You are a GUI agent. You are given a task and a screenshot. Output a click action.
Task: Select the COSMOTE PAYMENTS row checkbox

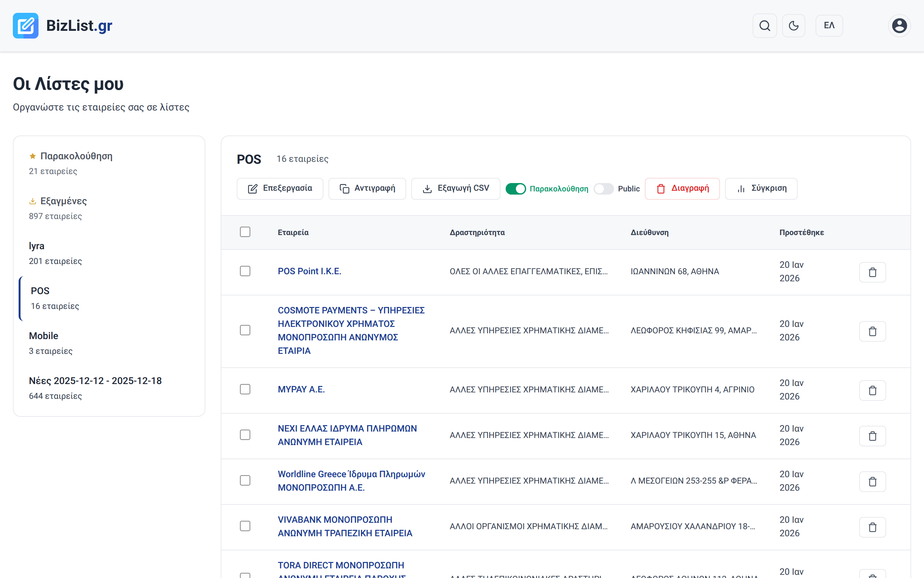pyautogui.click(x=245, y=330)
